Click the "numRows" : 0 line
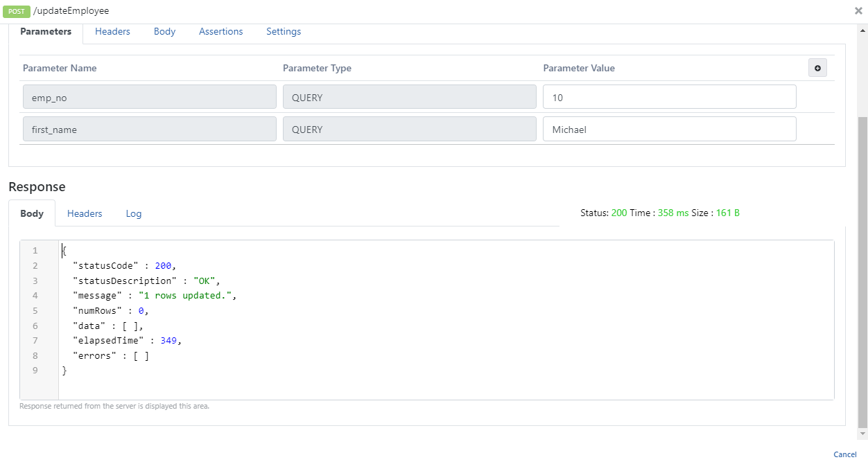The height and width of the screenshot is (471, 868). (x=111, y=310)
